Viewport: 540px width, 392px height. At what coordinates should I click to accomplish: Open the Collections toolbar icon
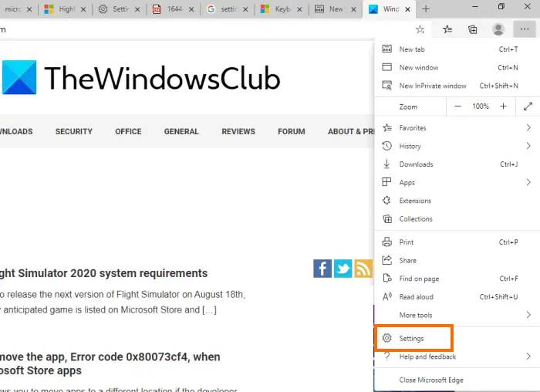(x=472, y=29)
